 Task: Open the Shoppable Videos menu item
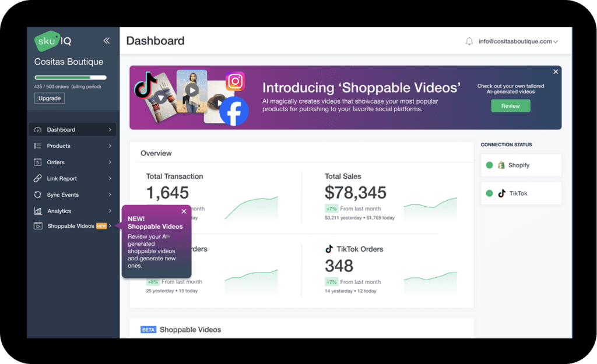(72, 226)
